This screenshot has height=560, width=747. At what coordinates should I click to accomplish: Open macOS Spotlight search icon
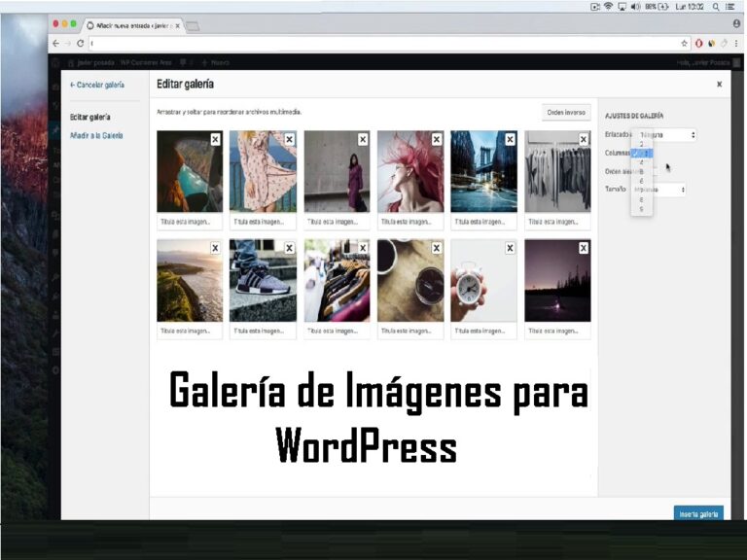click(716, 7)
